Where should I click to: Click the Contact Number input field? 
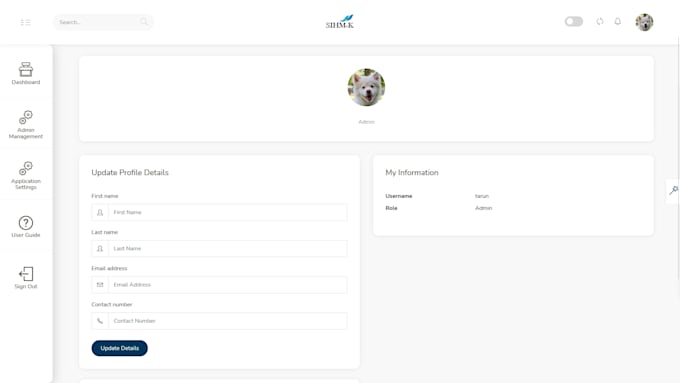[228, 321]
